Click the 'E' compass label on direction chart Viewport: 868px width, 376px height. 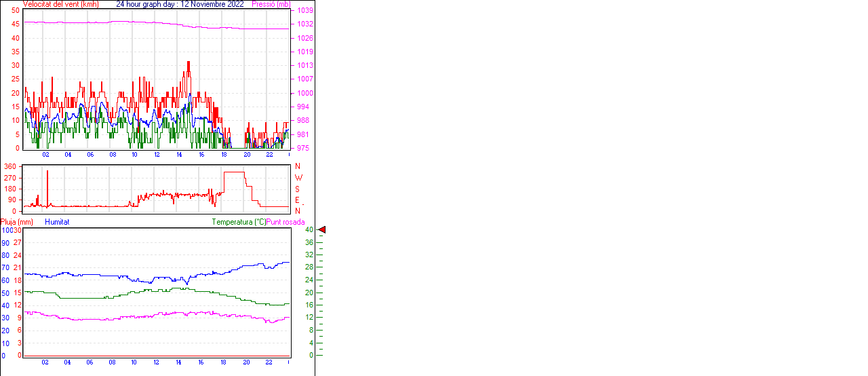click(297, 200)
